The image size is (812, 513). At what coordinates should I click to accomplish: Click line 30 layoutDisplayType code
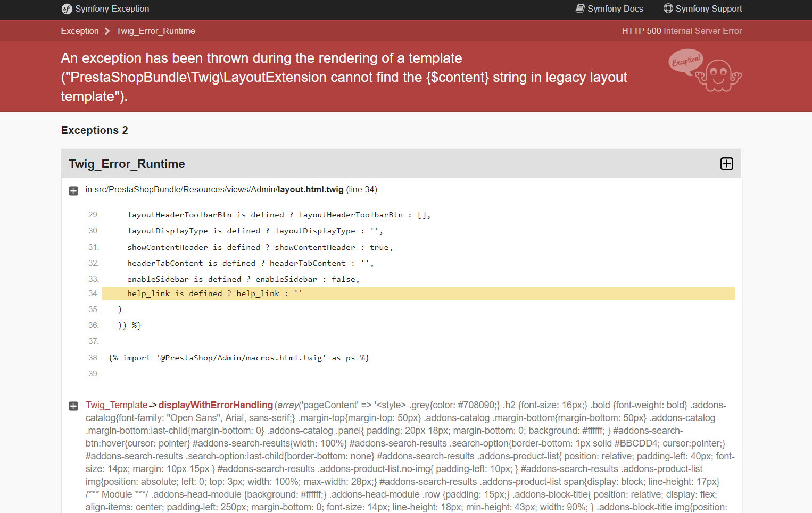(255, 231)
